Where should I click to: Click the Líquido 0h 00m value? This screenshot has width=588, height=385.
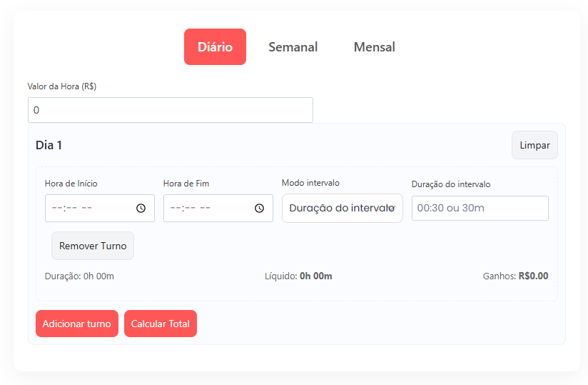coord(315,276)
